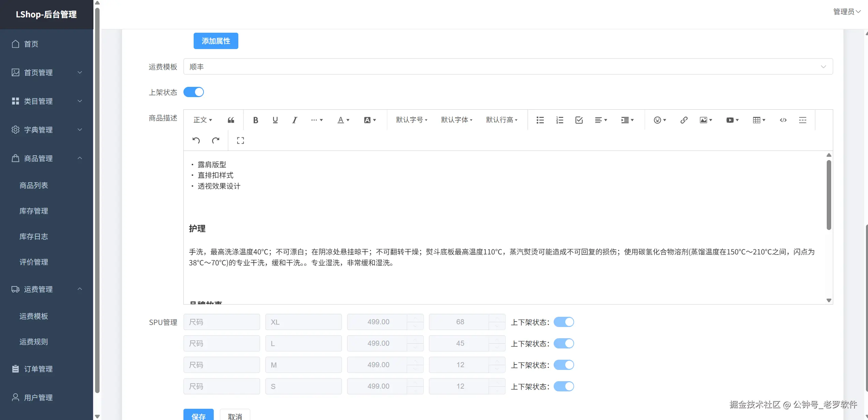
Task: Click the 添加属性 button
Action: click(216, 41)
